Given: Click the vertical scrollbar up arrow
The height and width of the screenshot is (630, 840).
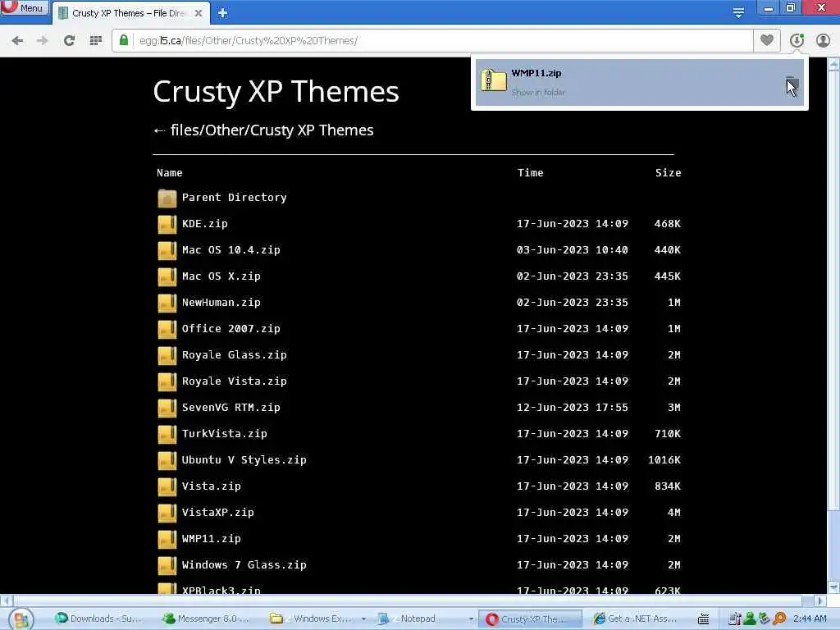Looking at the screenshot, I should click(833, 64).
